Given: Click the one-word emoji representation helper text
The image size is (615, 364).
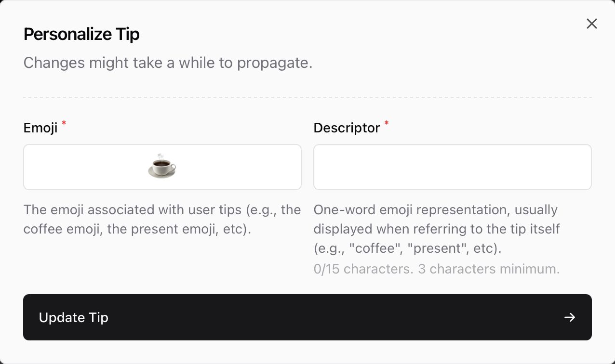Looking at the screenshot, I should pyautogui.click(x=436, y=229).
